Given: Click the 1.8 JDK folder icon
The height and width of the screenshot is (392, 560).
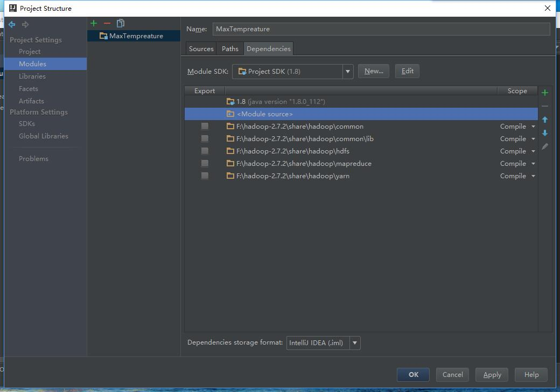Looking at the screenshot, I should pos(230,101).
